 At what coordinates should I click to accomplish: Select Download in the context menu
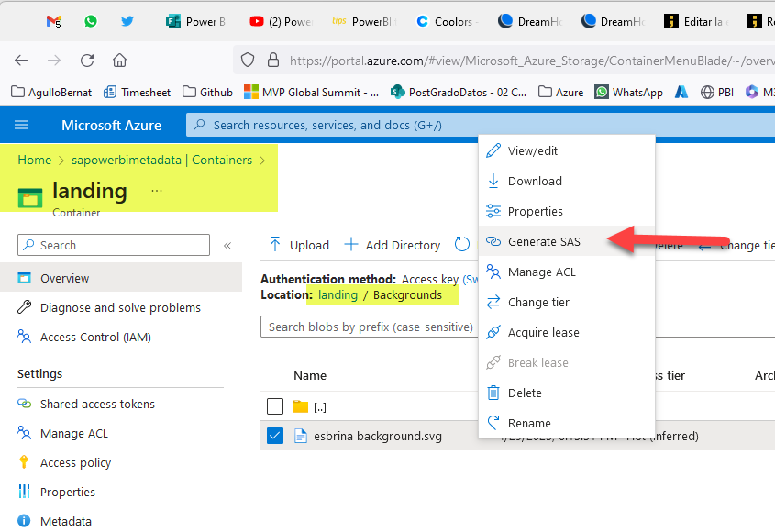[535, 181]
